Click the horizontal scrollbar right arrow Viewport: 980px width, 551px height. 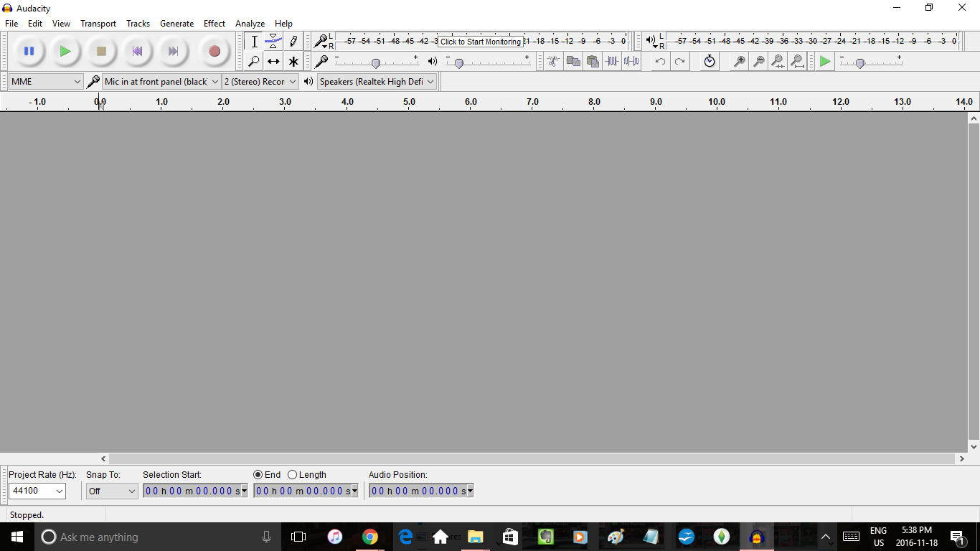pyautogui.click(x=961, y=458)
